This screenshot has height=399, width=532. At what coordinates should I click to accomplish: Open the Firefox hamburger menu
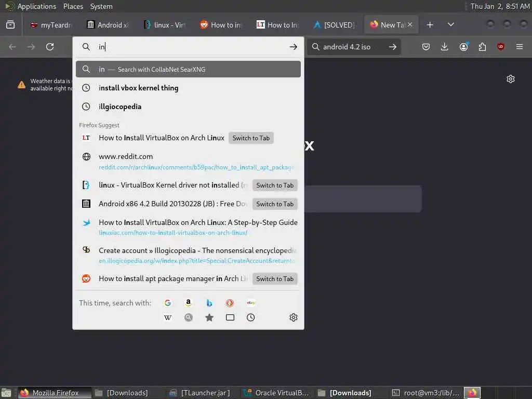click(520, 46)
